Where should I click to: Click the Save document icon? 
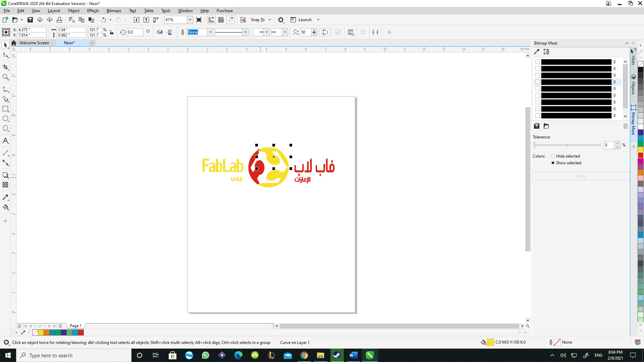coord(30,20)
